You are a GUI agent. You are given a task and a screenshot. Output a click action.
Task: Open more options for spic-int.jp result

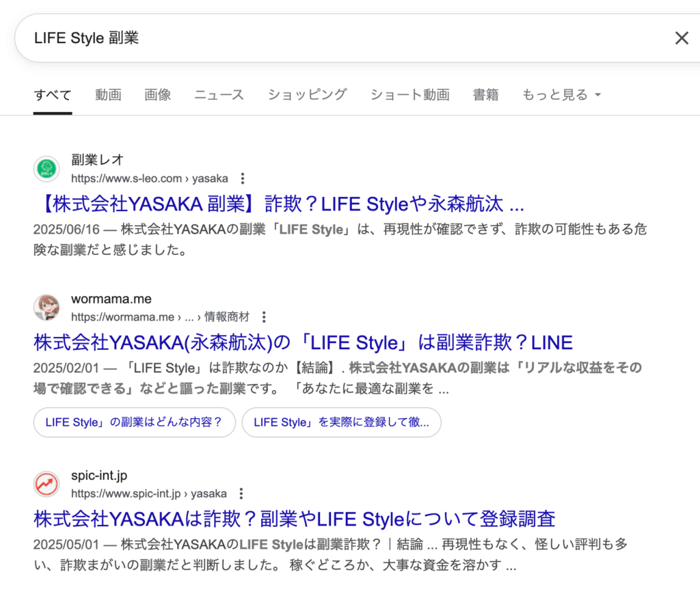[x=241, y=493]
